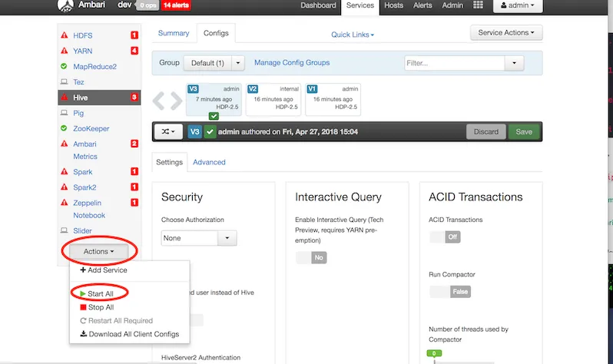Open the apps grid view icon
This screenshot has width=613, height=364.
tap(478, 5)
